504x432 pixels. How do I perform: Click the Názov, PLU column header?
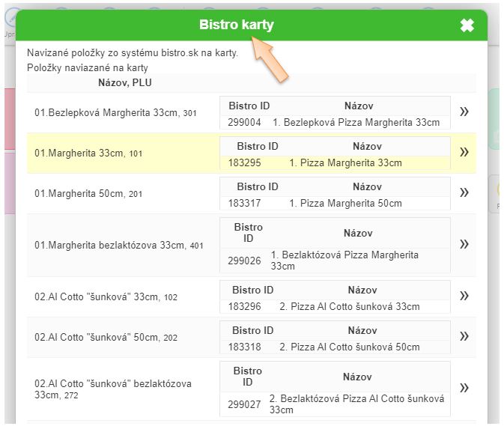click(125, 82)
